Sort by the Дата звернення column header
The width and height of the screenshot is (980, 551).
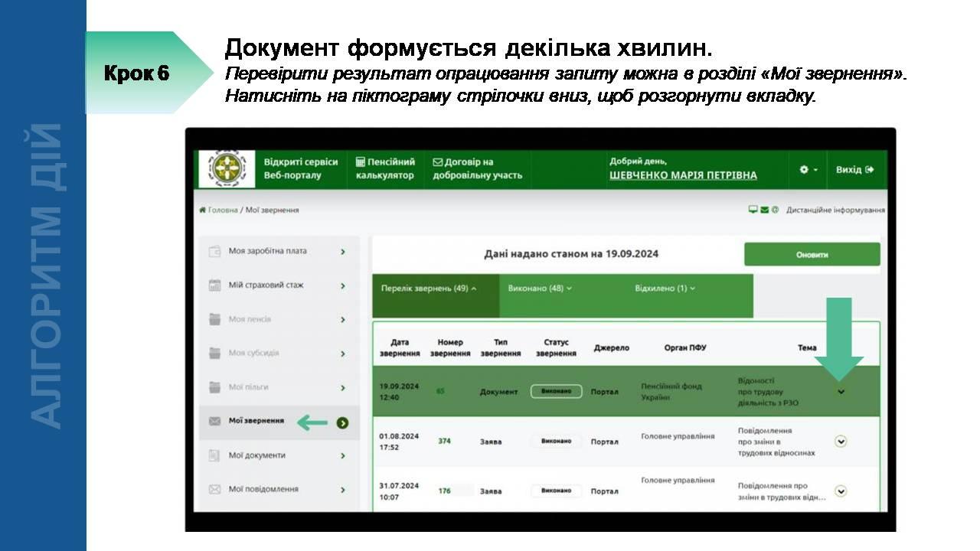(400, 348)
